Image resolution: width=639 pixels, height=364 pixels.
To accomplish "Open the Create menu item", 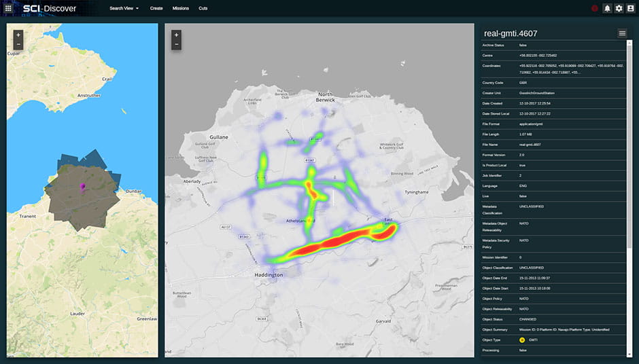I will (x=156, y=8).
